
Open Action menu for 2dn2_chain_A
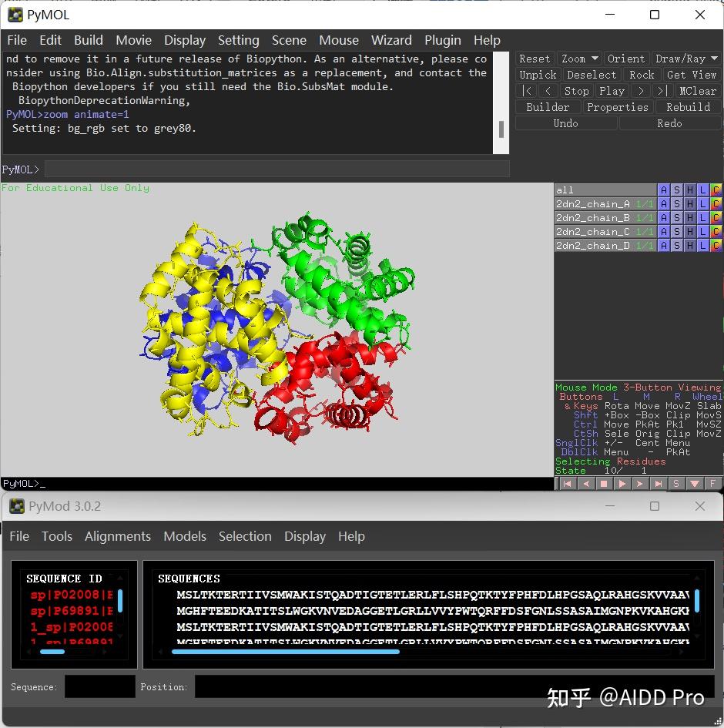click(663, 204)
